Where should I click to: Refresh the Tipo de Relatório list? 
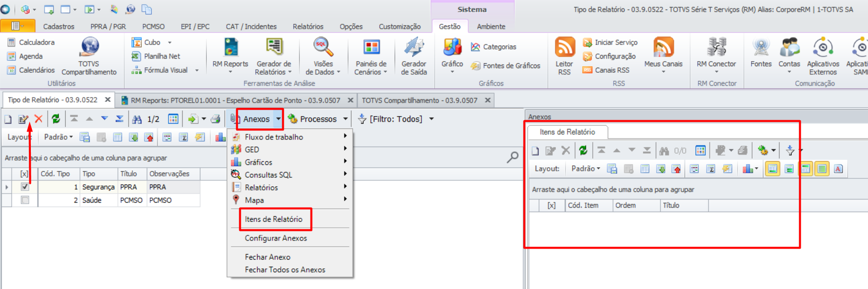[56, 119]
